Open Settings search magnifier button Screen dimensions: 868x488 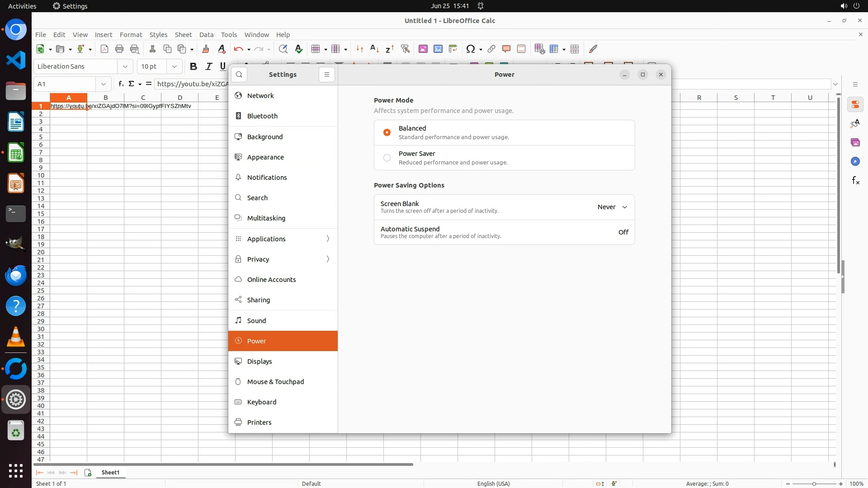(239, 75)
